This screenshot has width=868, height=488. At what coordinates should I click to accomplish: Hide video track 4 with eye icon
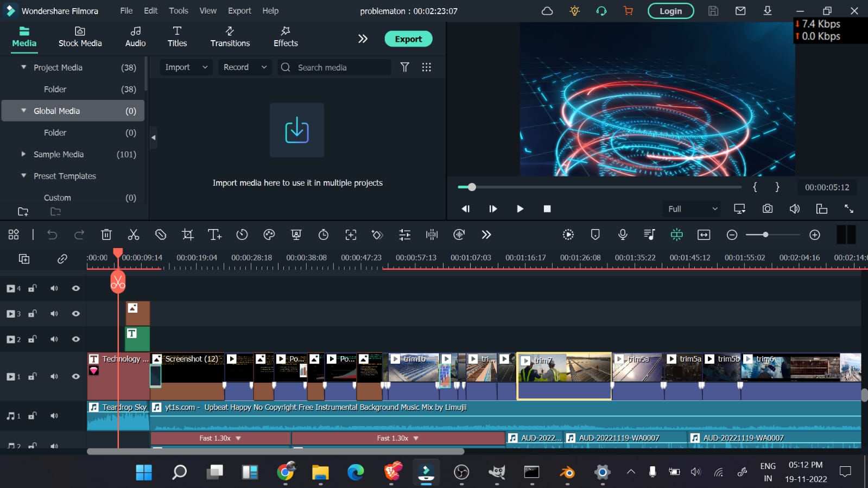click(x=76, y=288)
